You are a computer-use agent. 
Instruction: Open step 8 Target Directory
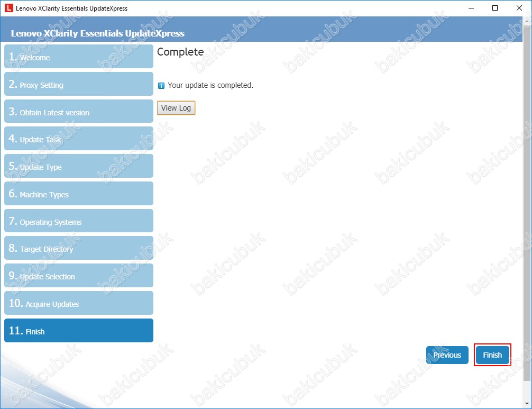click(x=79, y=248)
